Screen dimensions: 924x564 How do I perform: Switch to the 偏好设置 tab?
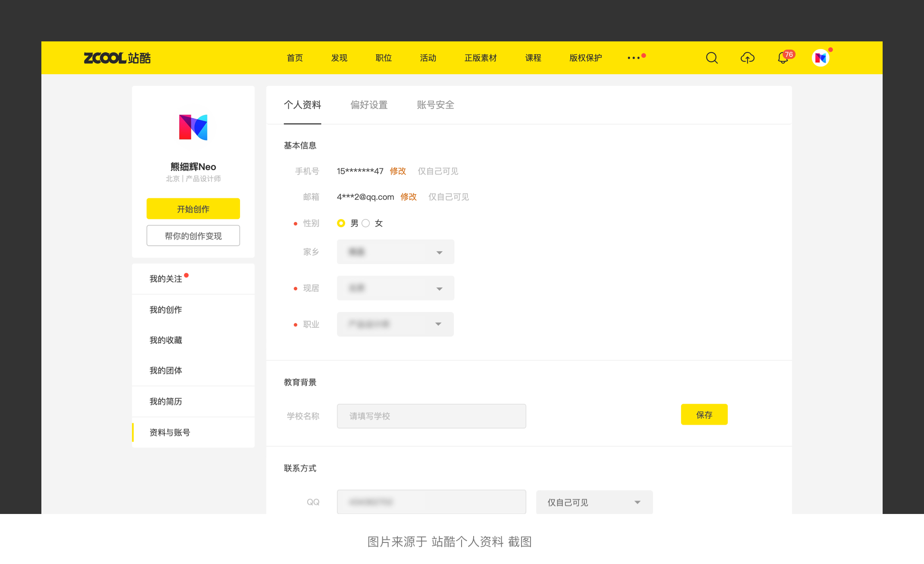point(369,105)
